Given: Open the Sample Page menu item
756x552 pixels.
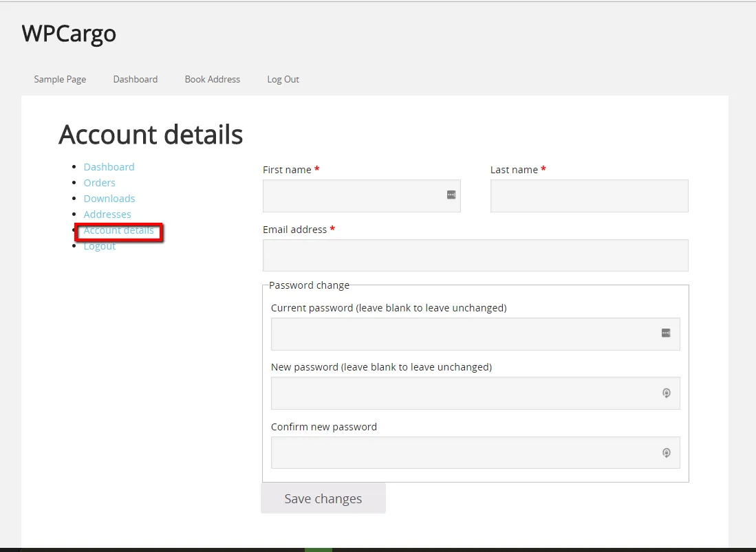Looking at the screenshot, I should pyautogui.click(x=60, y=79).
